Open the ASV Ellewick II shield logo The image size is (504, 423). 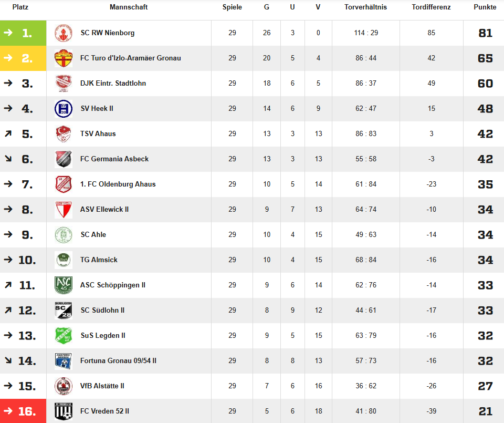64,210
